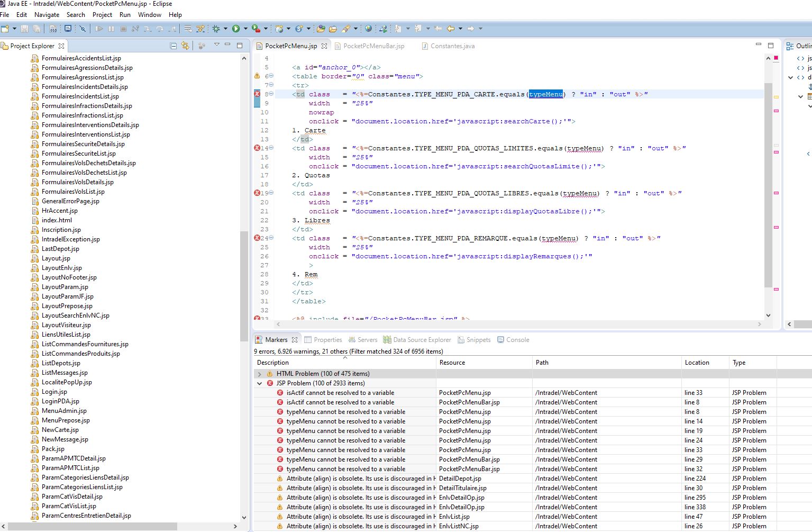Viewport: 812px width, 532px height.
Task: Click the Skip All Breakpoints icon
Action: click(x=83, y=29)
